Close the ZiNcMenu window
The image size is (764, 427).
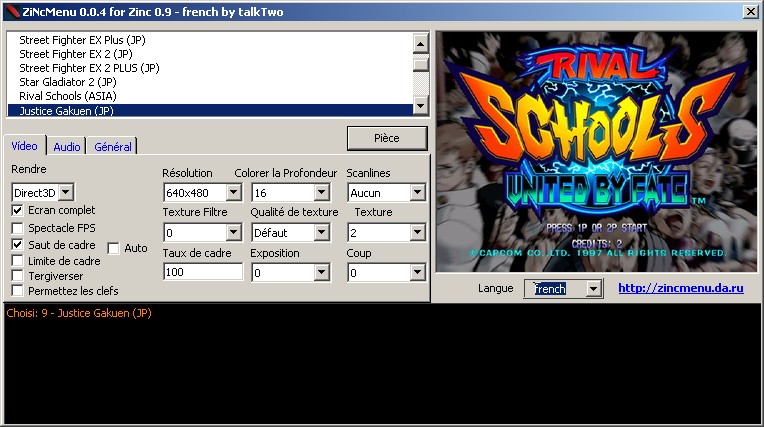pos(750,12)
